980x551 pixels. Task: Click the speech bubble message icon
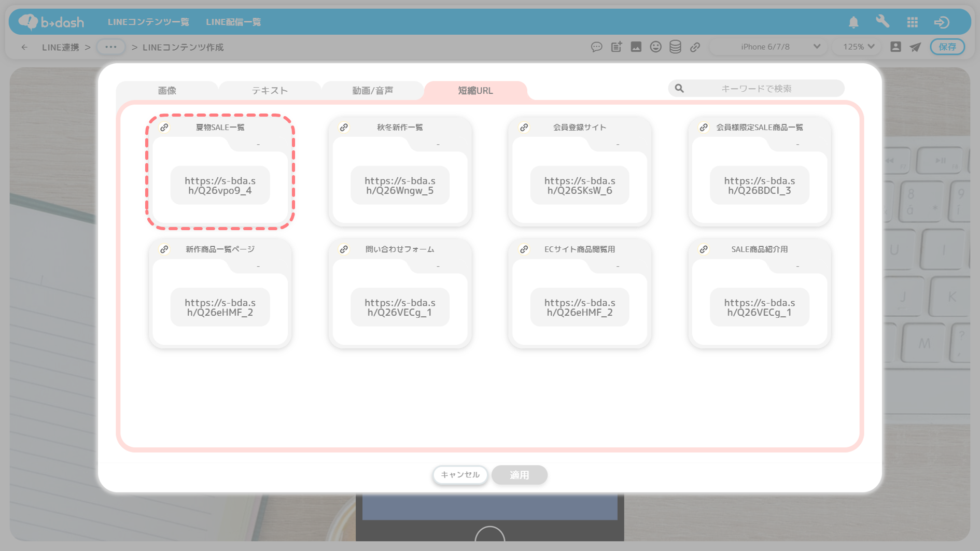[x=597, y=47]
